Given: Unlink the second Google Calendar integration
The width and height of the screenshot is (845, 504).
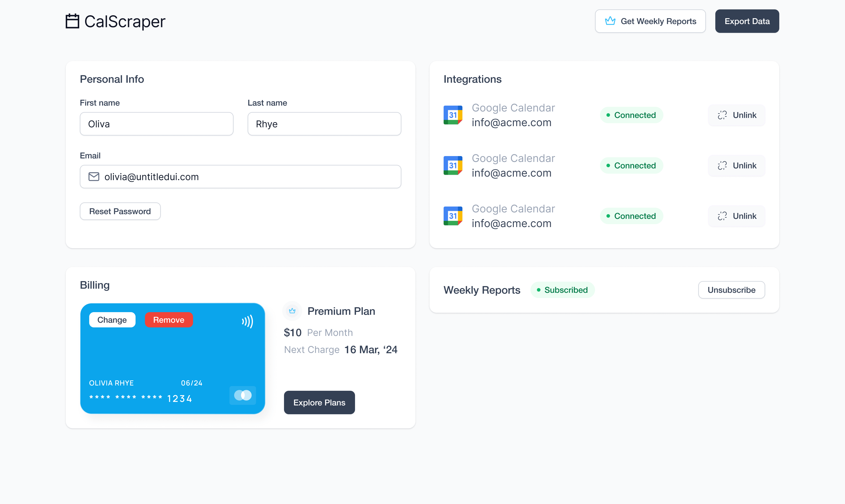Looking at the screenshot, I should tap(736, 165).
